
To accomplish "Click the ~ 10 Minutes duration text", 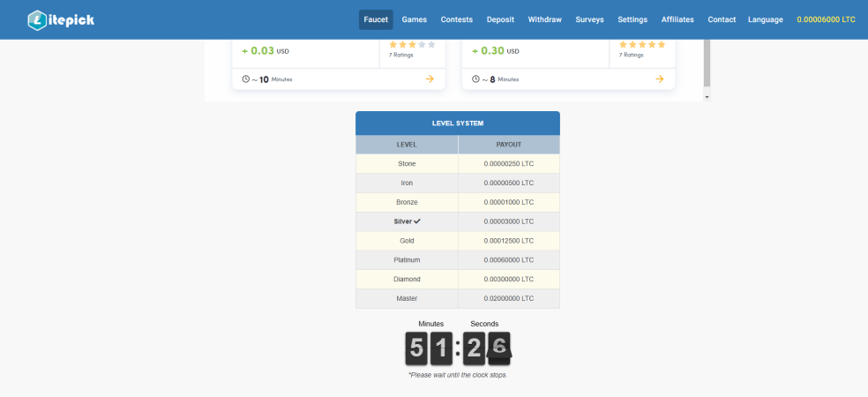I will pyautogui.click(x=272, y=79).
